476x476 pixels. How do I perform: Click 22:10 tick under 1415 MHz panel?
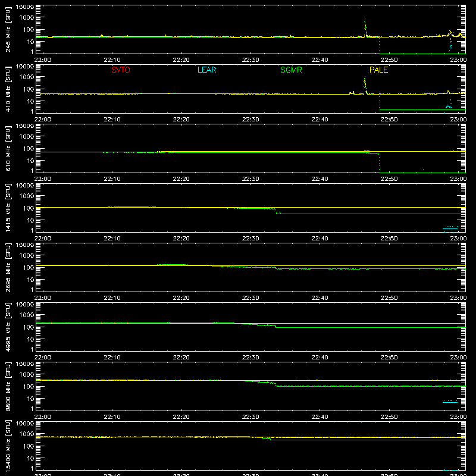pos(112,239)
